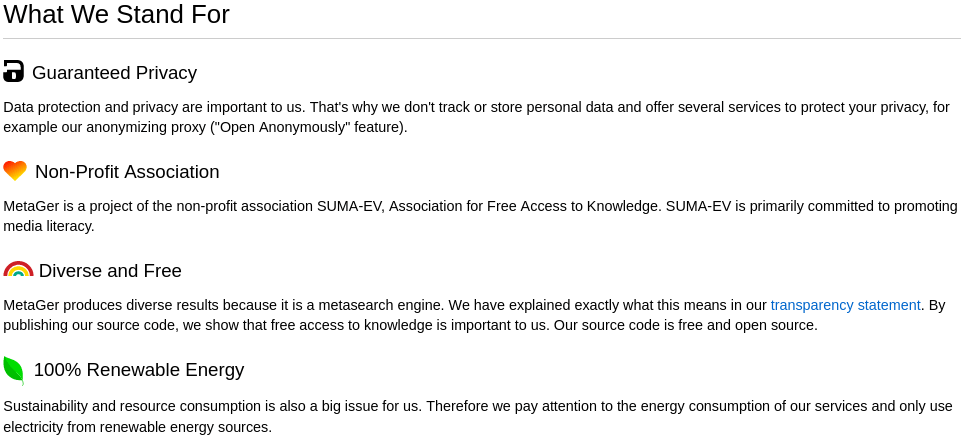
Task: Open the transparency statement link
Action: point(845,305)
